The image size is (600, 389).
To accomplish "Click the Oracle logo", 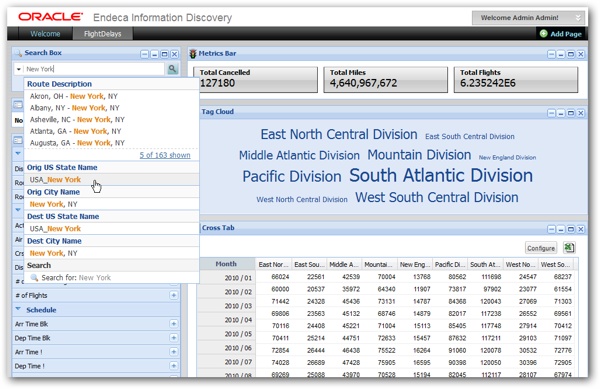I will (50, 17).
